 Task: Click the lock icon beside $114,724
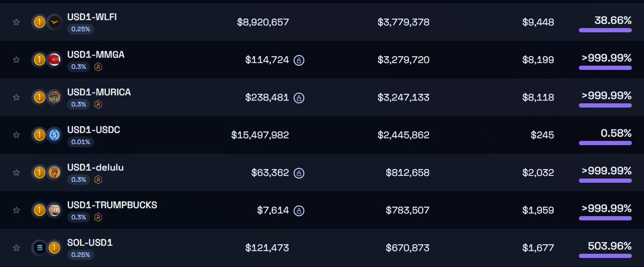coord(299,60)
